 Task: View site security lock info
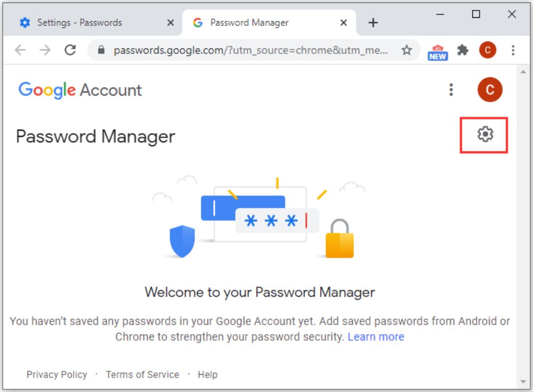coord(101,50)
